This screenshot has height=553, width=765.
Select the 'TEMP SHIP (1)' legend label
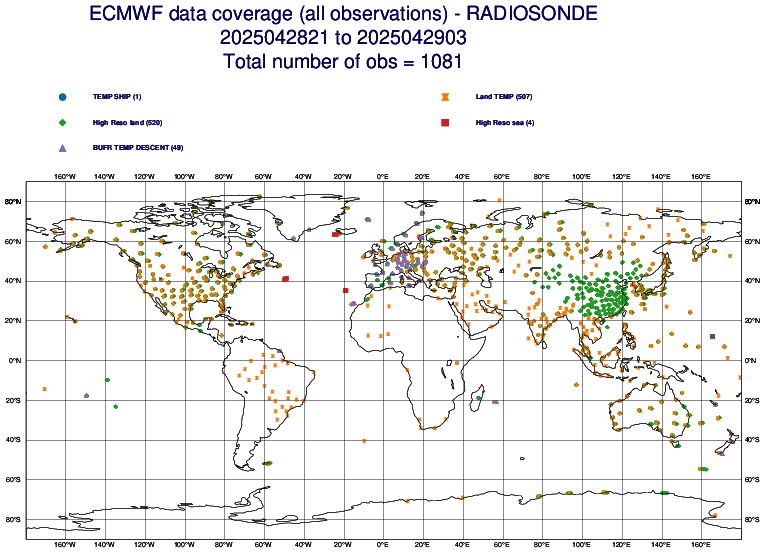point(117,97)
